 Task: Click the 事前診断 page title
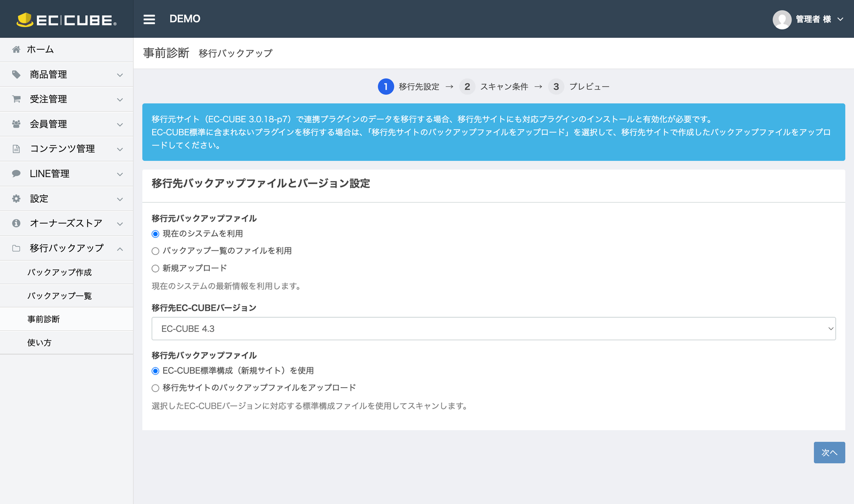pyautogui.click(x=166, y=53)
